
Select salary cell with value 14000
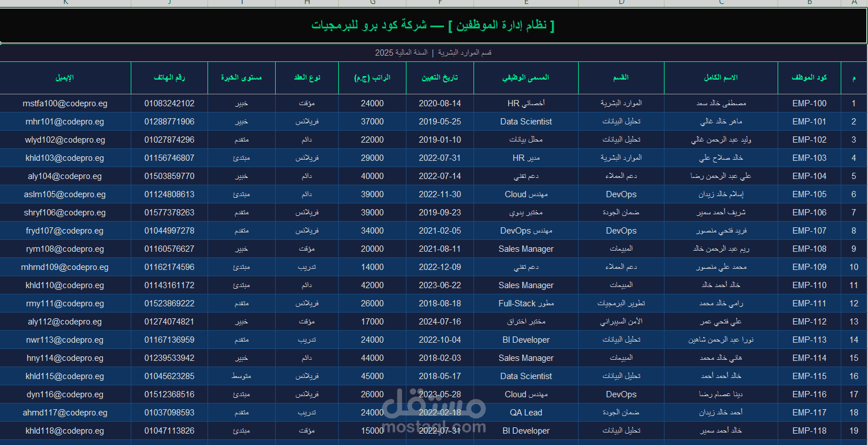(372, 267)
